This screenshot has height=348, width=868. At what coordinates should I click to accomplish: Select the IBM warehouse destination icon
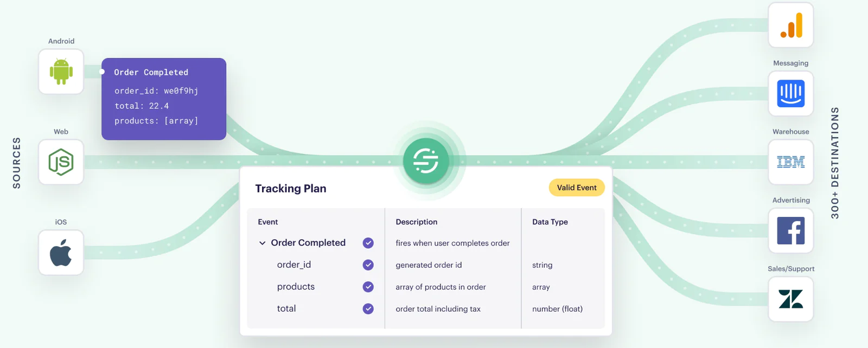[791, 162]
